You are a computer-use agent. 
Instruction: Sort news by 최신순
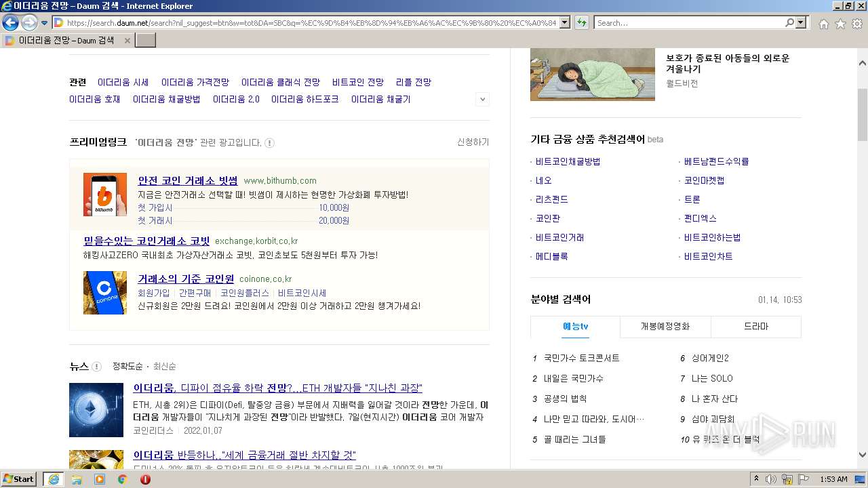click(165, 367)
